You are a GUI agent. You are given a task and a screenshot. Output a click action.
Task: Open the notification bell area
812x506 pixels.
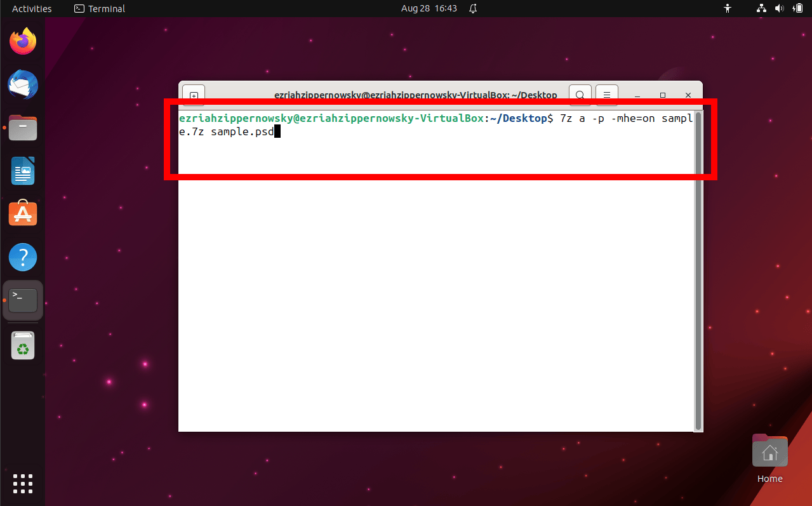tap(472, 8)
